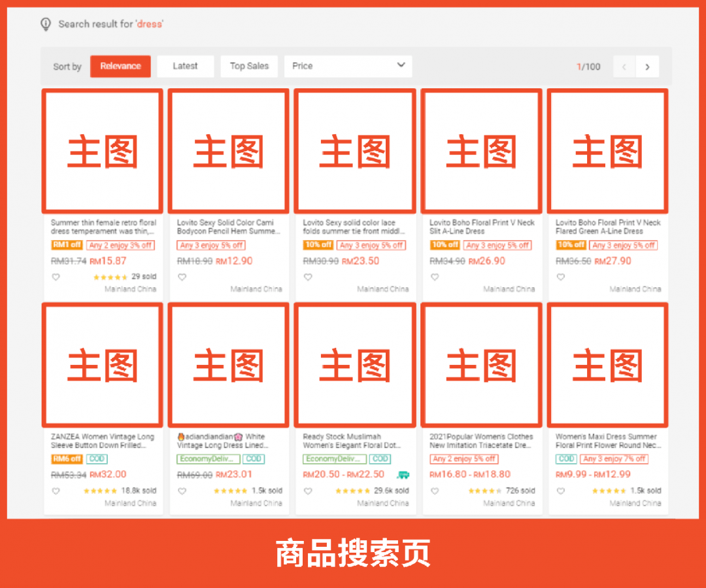Screen dimensions: 706x588
Task: Open the 'dress' search keyword link
Action: tap(151, 24)
